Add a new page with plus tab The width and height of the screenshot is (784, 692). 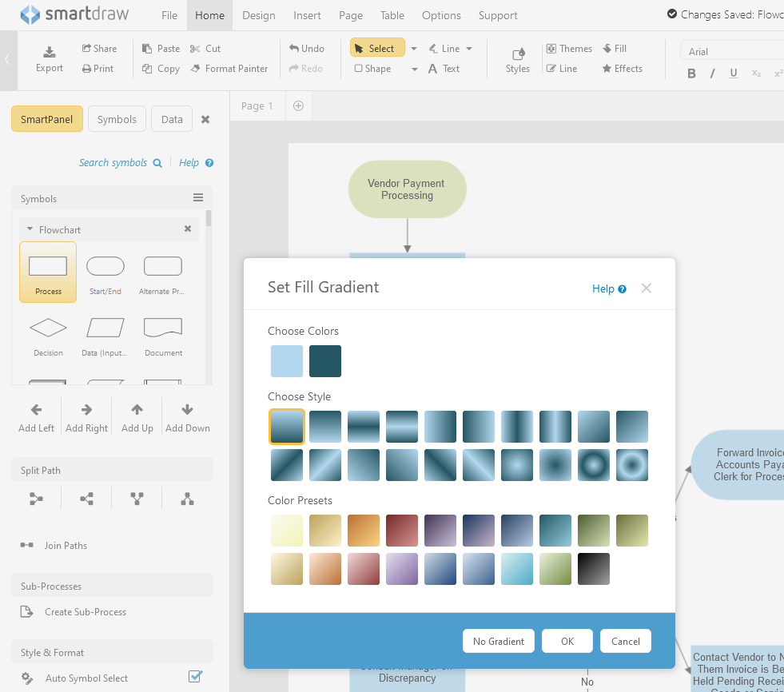[x=298, y=105]
